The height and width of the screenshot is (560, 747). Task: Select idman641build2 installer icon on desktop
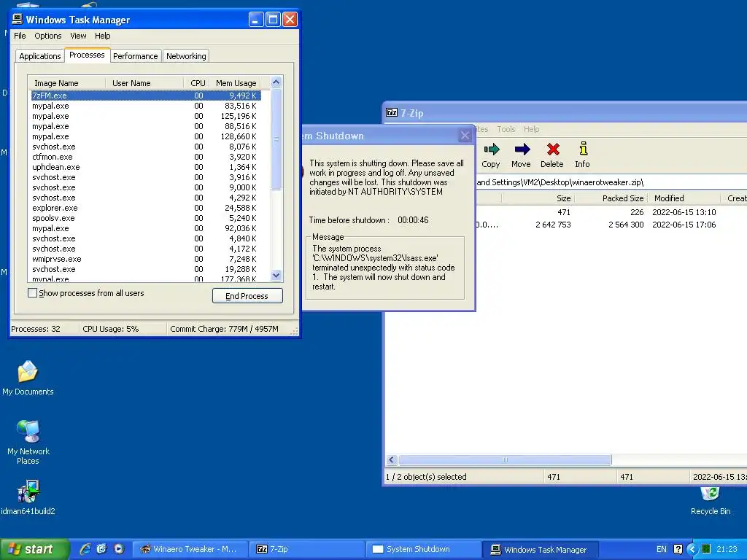point(28,491)
